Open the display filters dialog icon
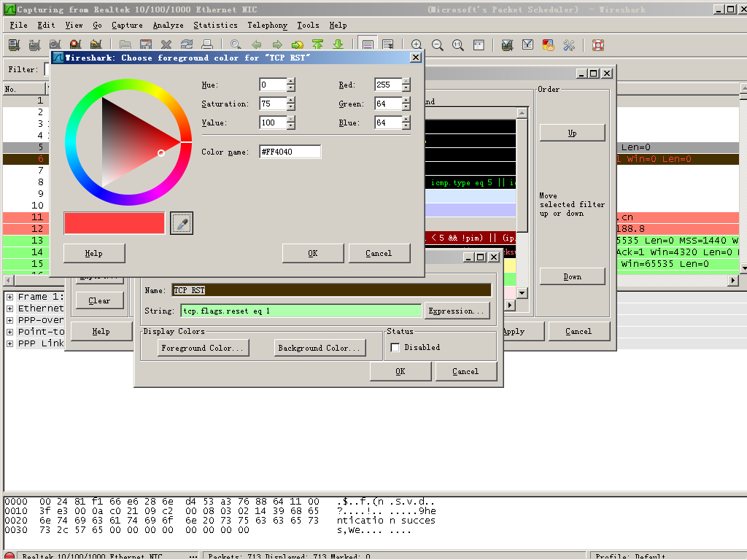This screenshot has width=747, height=560. [x=528, y=44]
